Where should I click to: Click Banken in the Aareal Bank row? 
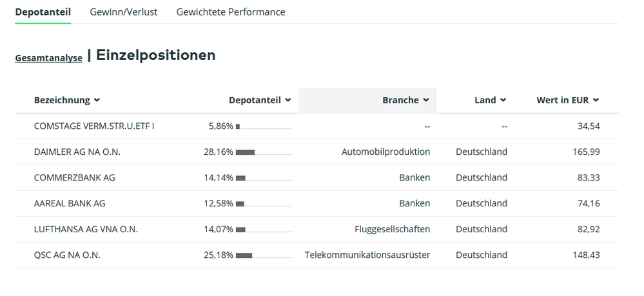(415, 204)
